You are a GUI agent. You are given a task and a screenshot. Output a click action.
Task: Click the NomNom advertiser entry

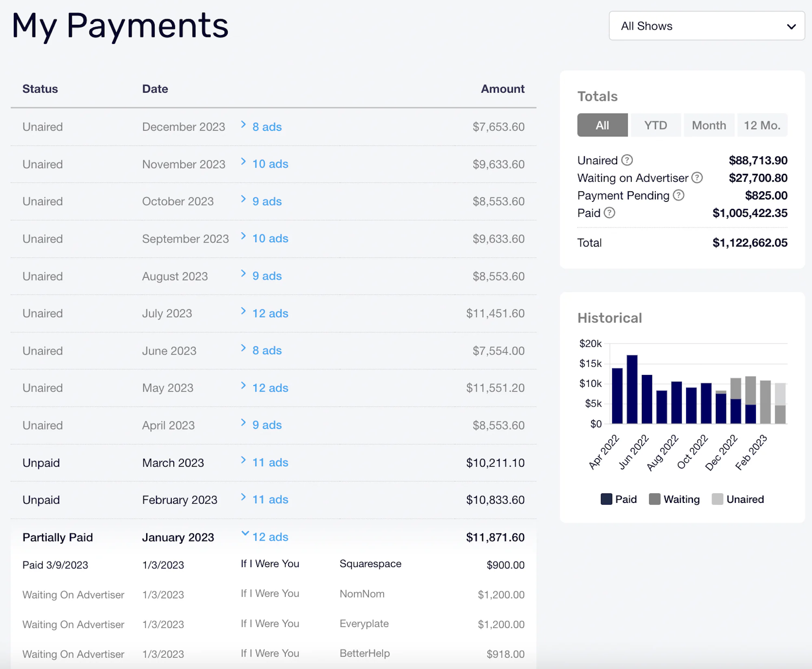362,593
